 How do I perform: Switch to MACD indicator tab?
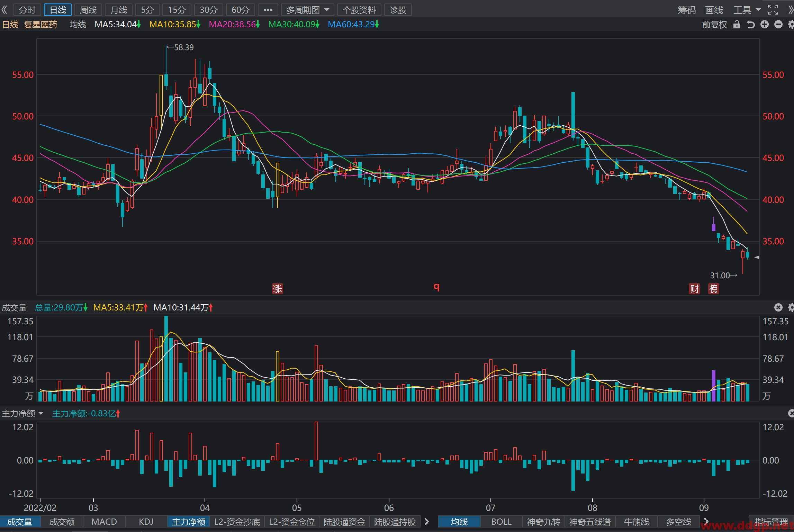(104, 522)
